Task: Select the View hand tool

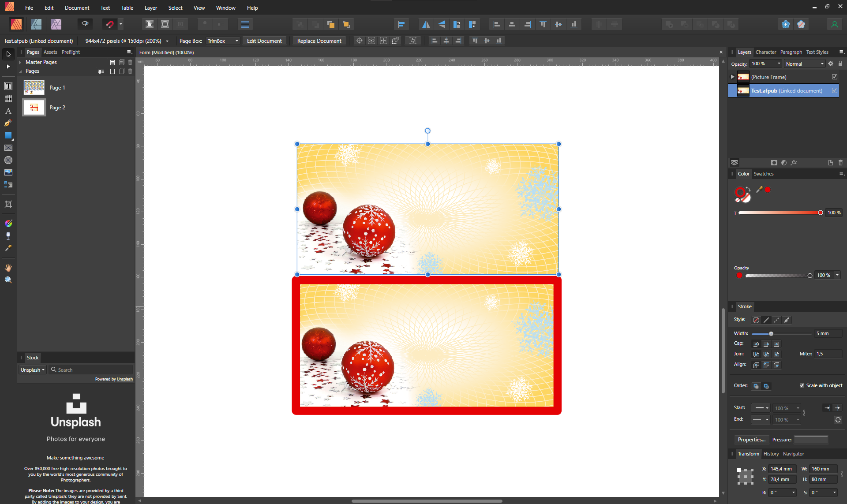Action: [x=8, y=268]
